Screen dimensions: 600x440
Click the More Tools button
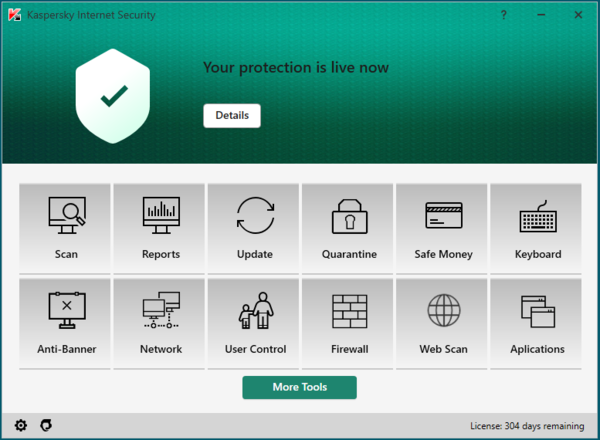[x=299, y=387]
